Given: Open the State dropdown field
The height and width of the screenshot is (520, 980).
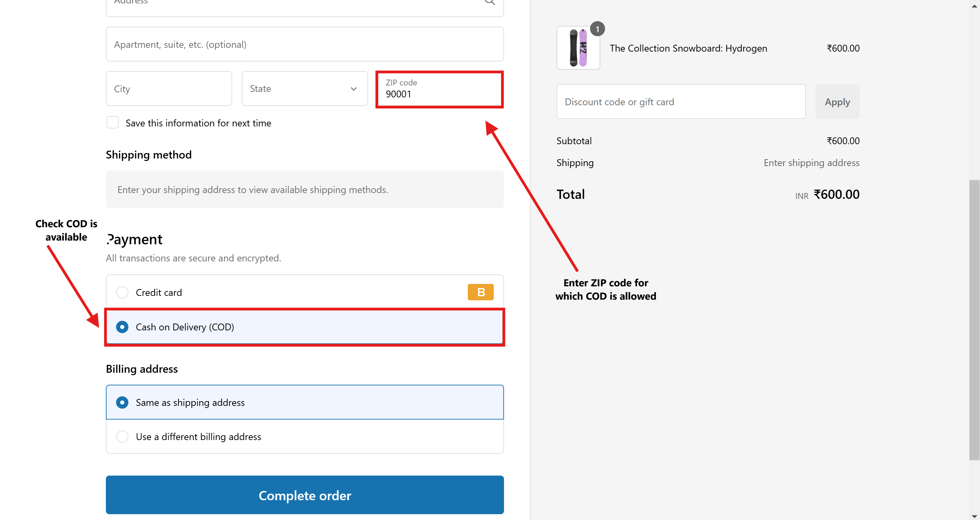Looking at the screenshot, I should point(304,89).
